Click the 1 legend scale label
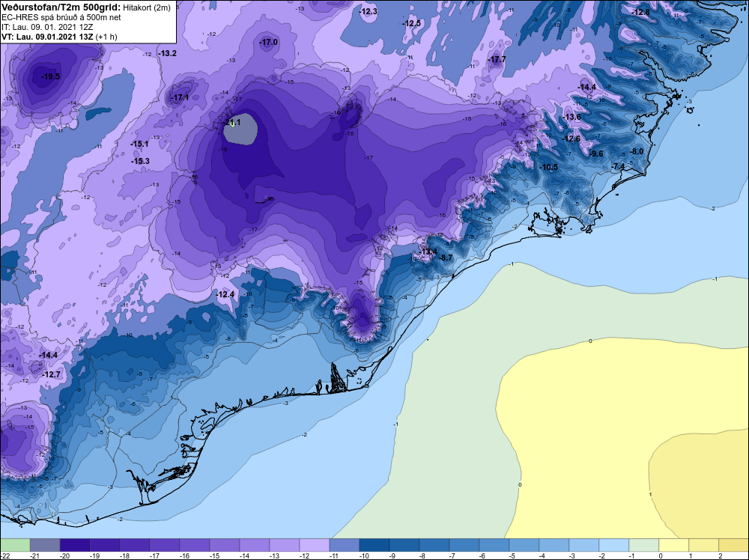Image resolution: width=749 pixels, height=560 pixels. click(x=691, y=556)
